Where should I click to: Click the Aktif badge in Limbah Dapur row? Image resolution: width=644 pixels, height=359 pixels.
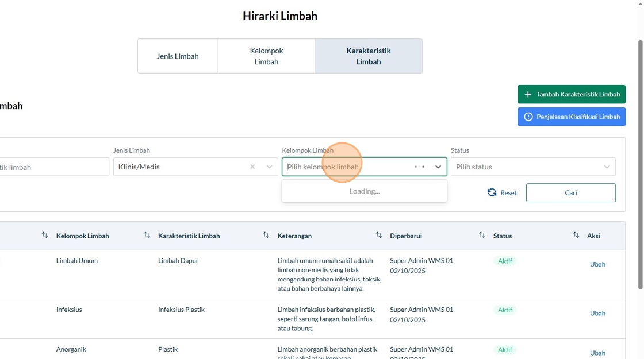click(505, 261)
